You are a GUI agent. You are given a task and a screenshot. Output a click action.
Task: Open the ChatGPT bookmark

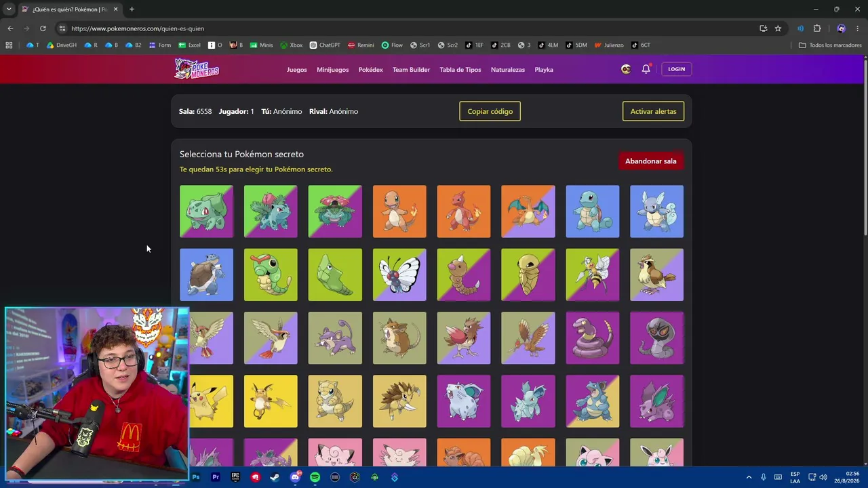tap(325, 45)
